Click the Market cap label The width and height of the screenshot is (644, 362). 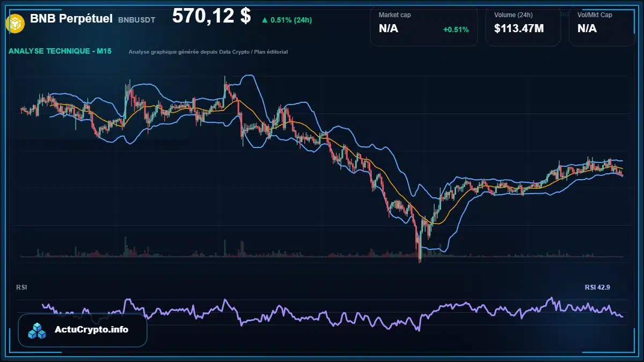click(394, 15)
